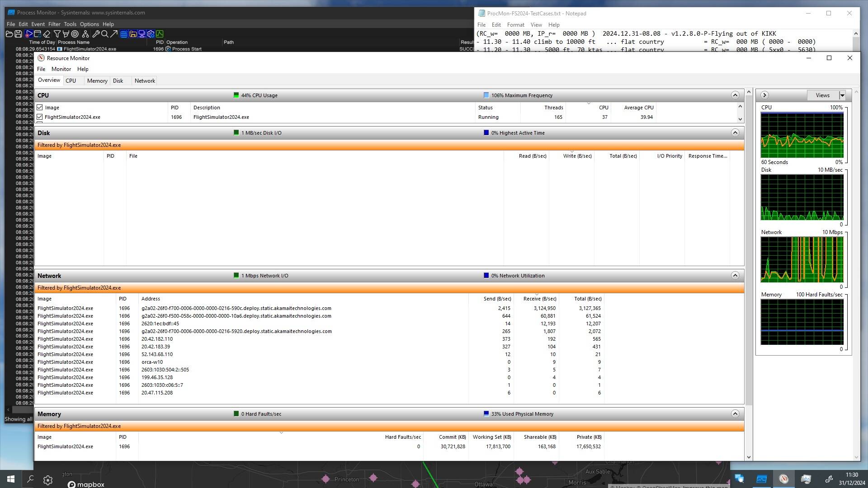Collapse the CPU section chevron
Viewport: 868px width, 488px height.
point(736,95)
